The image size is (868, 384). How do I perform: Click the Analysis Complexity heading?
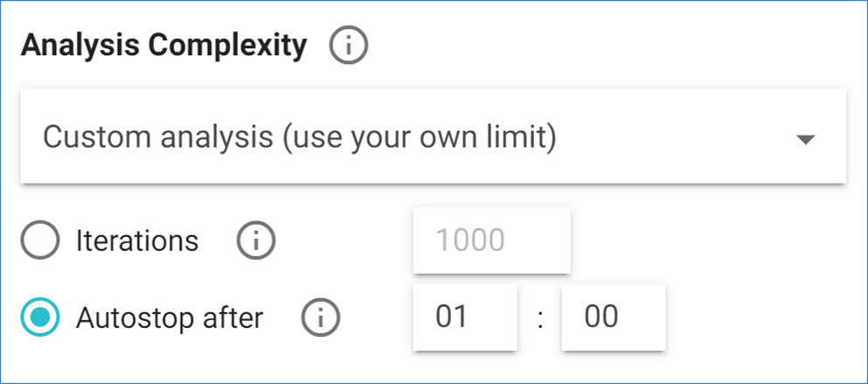163,45
